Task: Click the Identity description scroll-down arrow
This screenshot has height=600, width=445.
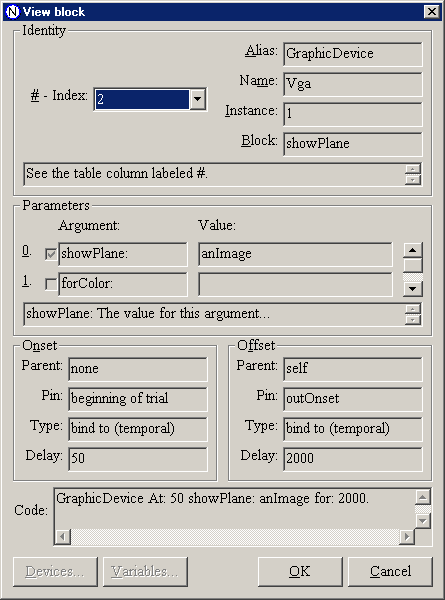Action: (x=413, y=180)
